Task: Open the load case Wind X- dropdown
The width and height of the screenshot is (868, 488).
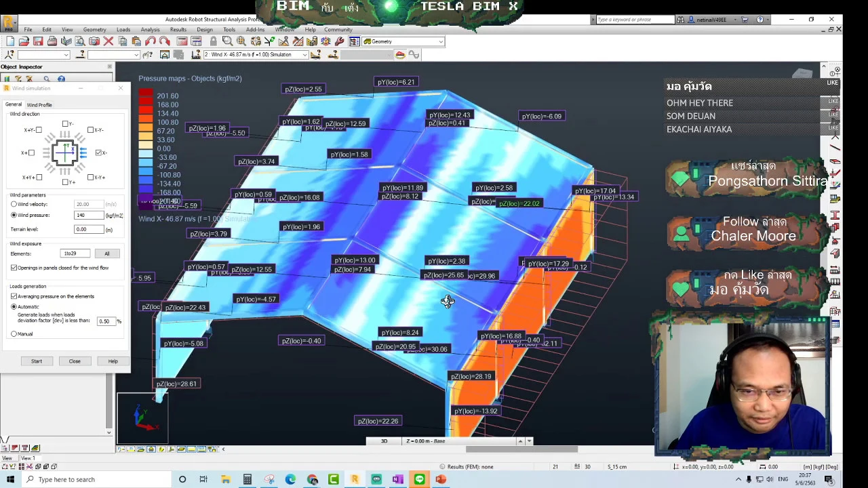Action: (305, 55)
